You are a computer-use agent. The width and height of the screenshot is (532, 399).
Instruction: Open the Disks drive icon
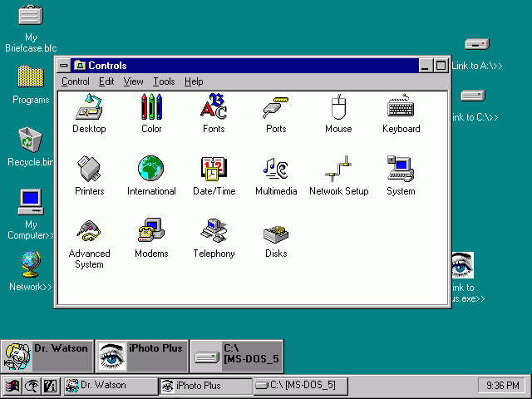[x=276, y=234]
